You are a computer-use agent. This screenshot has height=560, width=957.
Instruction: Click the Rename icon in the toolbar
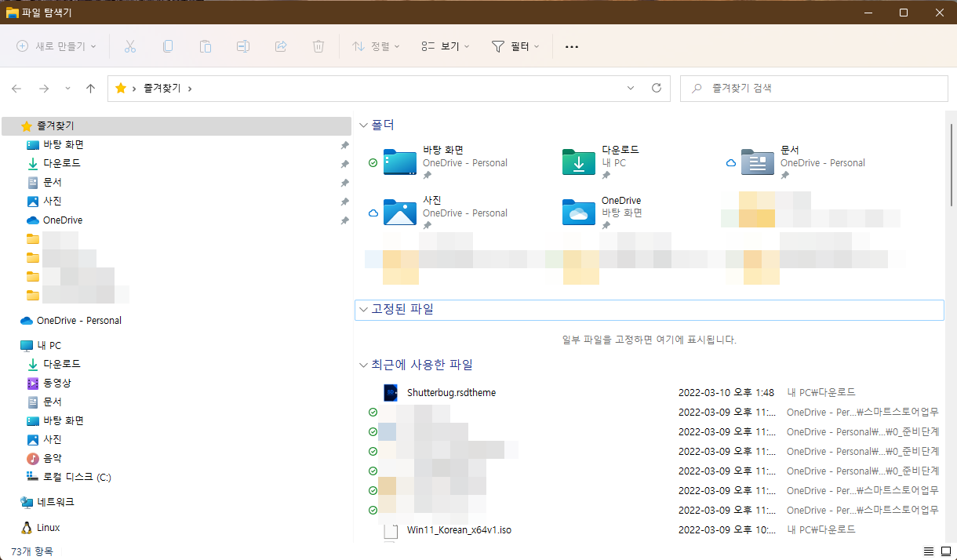point(243,46)
